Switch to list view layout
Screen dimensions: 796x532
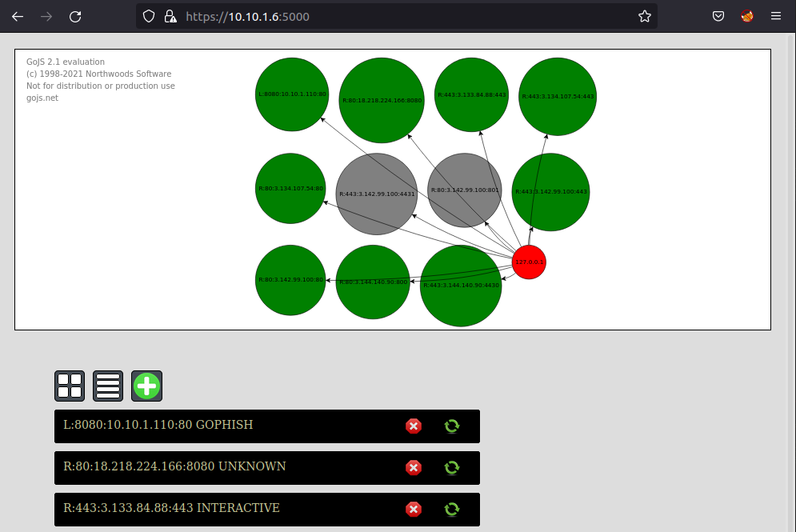[x=108, y=386]
